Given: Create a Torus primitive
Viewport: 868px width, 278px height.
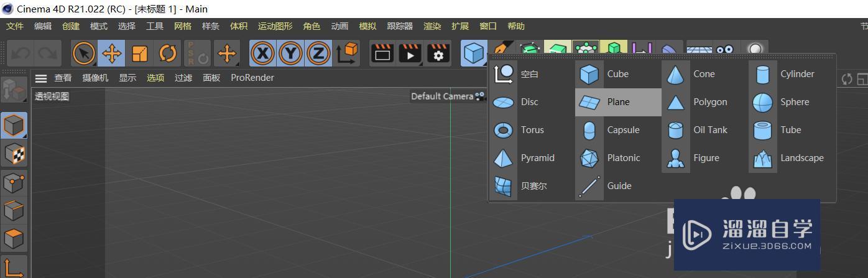Looking at the screenshot, I should click(532, 130).
